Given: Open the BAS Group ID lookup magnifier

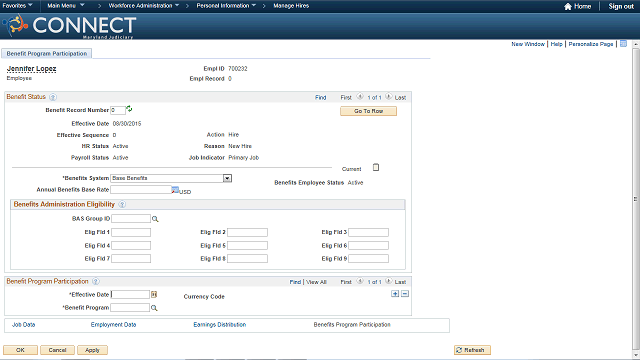Looking at the screenshot, I should [x=155, y=219].
